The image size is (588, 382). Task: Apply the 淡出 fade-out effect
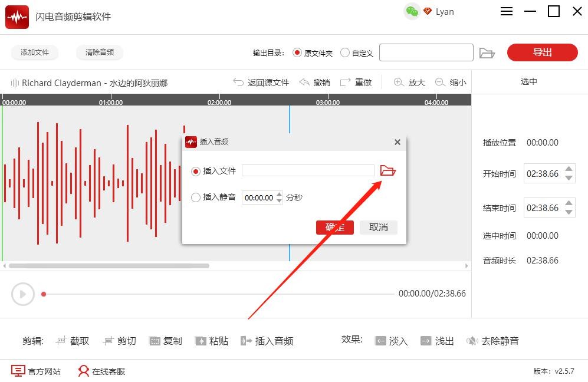click(x=437, y=341)
